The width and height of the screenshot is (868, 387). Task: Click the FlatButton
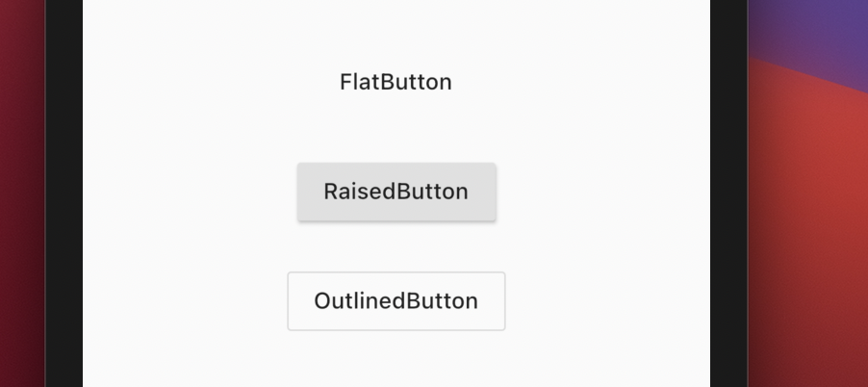pyautogui.click(x=396, y=82)
